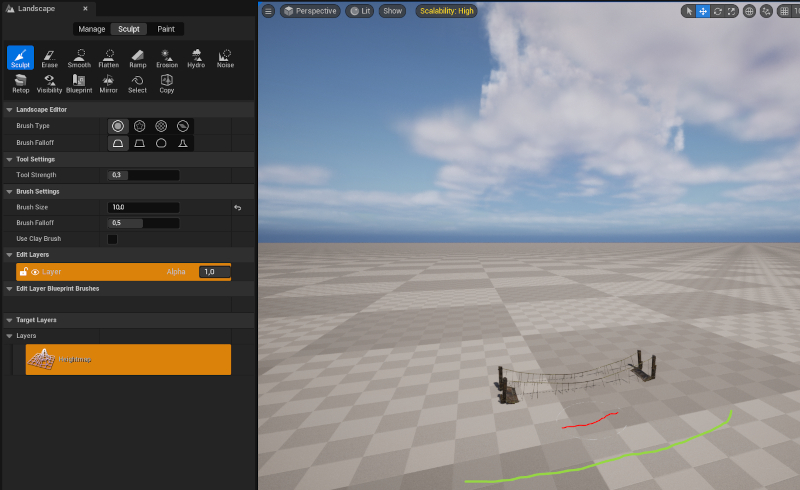Click the Show viewport button

point(392,11)
